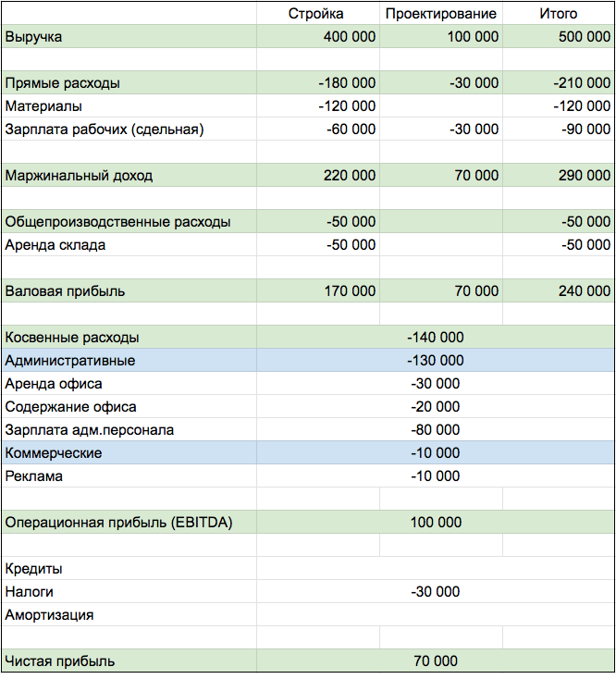This screenshot has width=616, height=679.
Task: Click the Косвенные расходы value -140 000
Action: coord(435,338)
